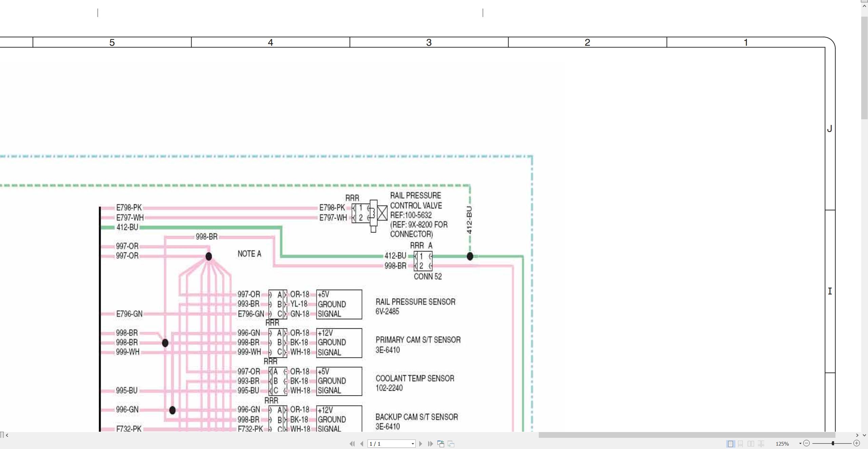
Task: Click the vertical 412-BU wire label
Action: click(470, 220)
